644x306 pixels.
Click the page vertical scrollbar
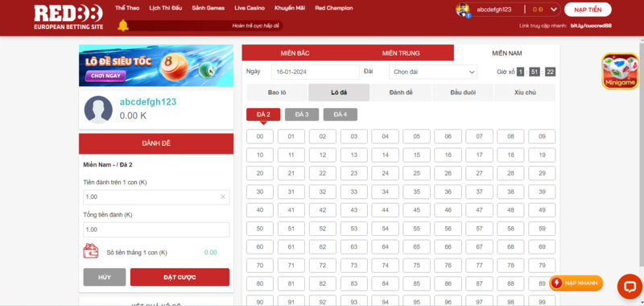point(642,152)
